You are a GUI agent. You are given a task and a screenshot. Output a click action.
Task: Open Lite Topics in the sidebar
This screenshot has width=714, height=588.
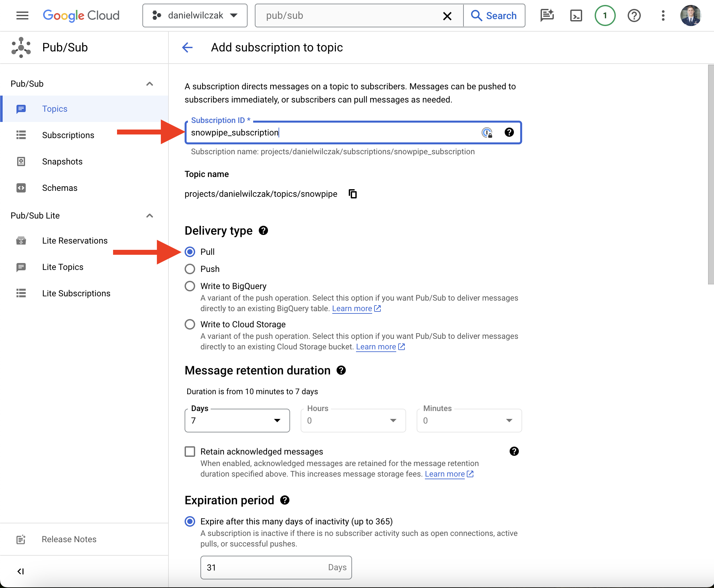[x=84, y=267]
